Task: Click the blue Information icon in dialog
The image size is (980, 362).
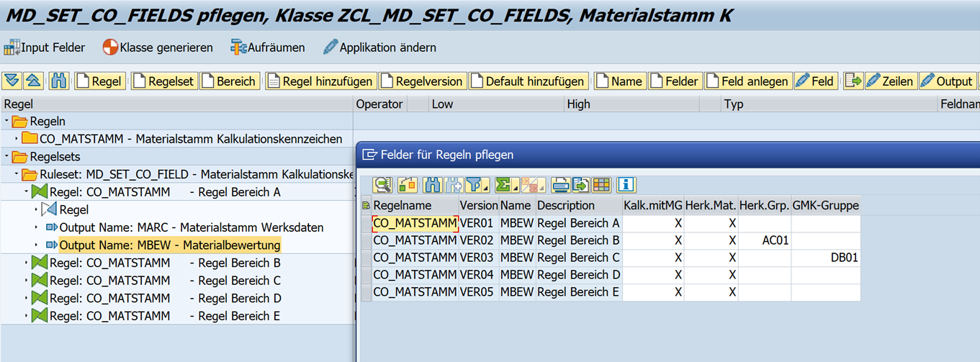Action: click(626, 185)
